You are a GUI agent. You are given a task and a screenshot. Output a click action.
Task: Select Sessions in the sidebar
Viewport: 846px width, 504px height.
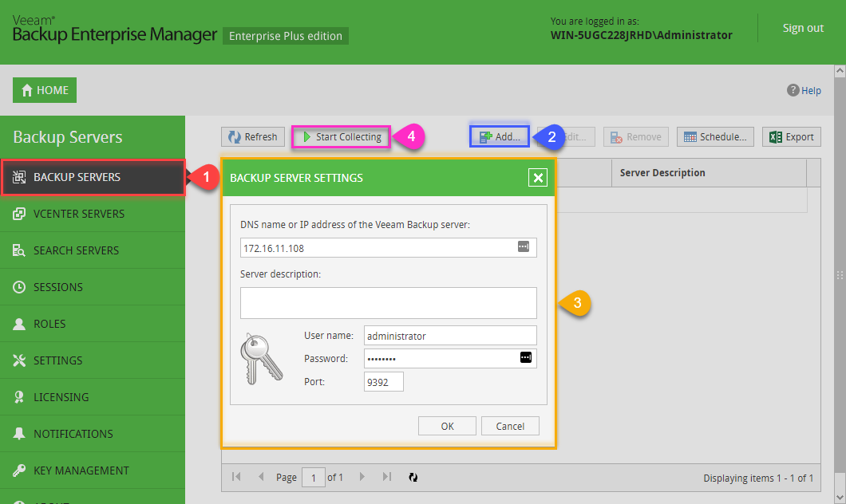[57, 287]
